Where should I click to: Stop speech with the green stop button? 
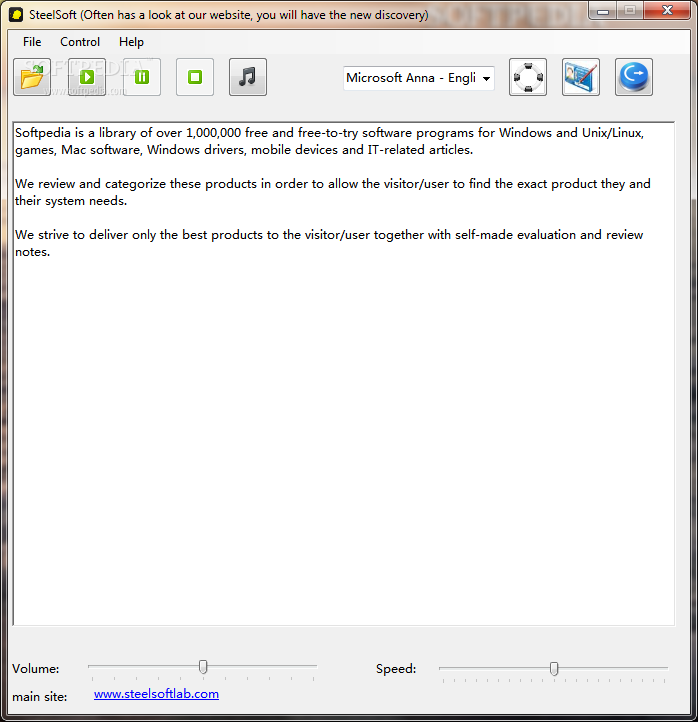point(195,77)
